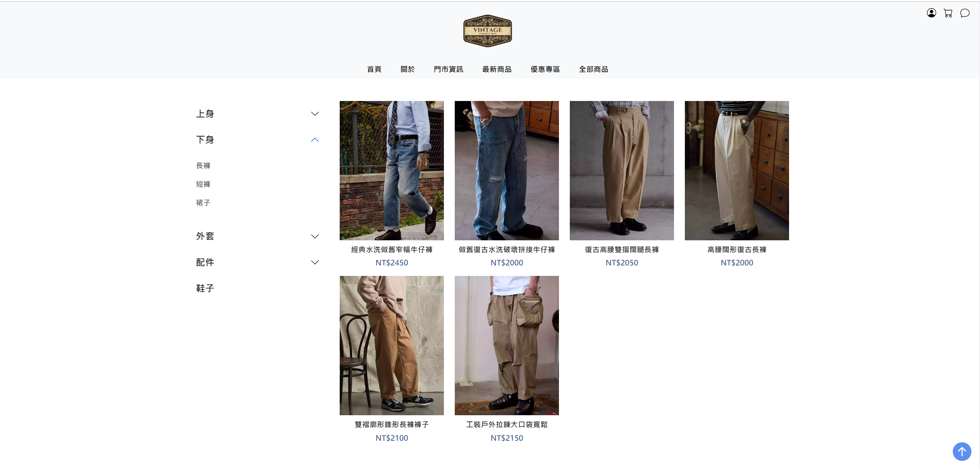980x469 pixels.
Task: Go to 首頁 in the navigation menu
Action: 374,69
